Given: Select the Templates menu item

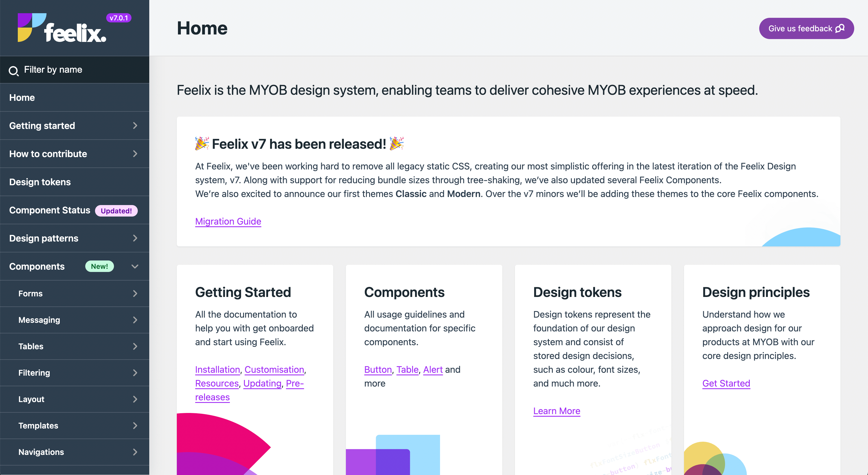Looking at the screenshot, I should click(37, 425).
